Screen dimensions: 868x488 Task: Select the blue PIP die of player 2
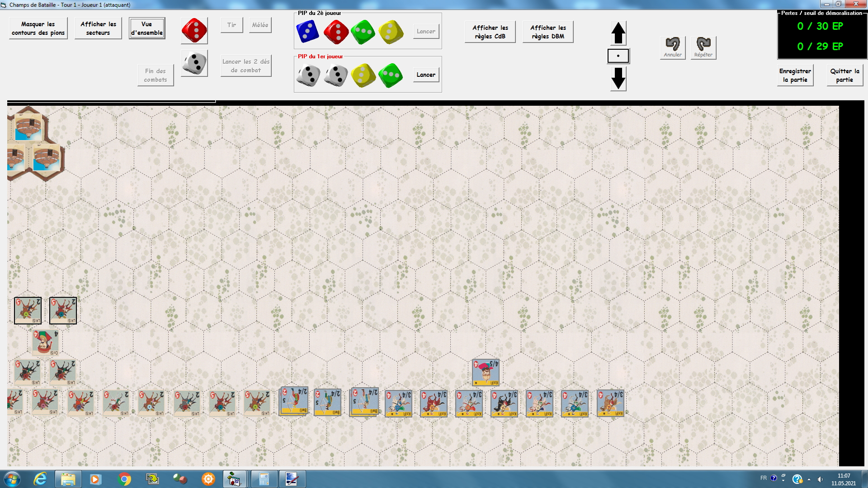[307, 32]
